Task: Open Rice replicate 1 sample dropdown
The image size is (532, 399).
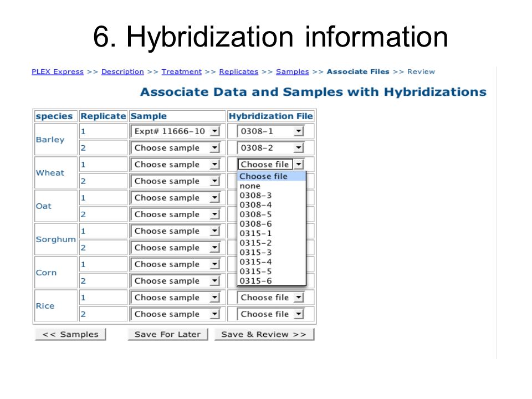Action: [x=176, y=298]
